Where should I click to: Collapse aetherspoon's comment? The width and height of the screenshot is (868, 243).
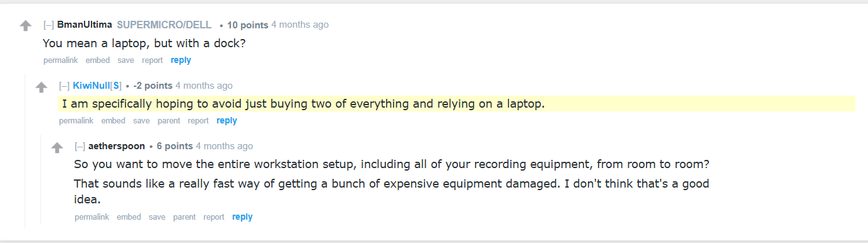pyautogui.click(x=80, y=146)
